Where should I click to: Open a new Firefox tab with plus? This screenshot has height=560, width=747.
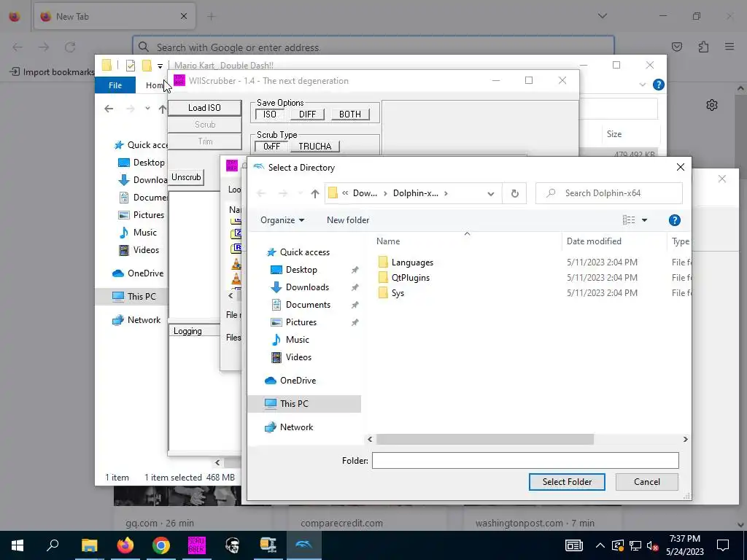pos(211,17)
